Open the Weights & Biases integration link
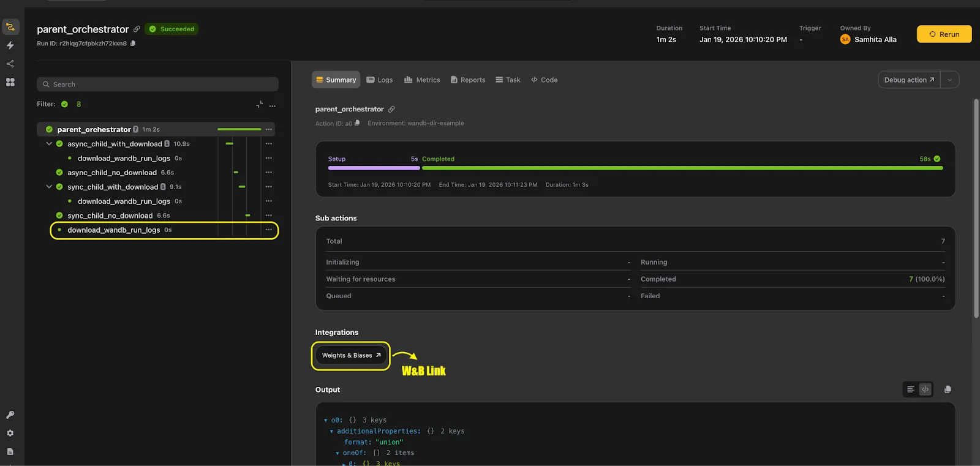Image resolution: width=980 pixels, height=466 pixels. tap(351, 355)
